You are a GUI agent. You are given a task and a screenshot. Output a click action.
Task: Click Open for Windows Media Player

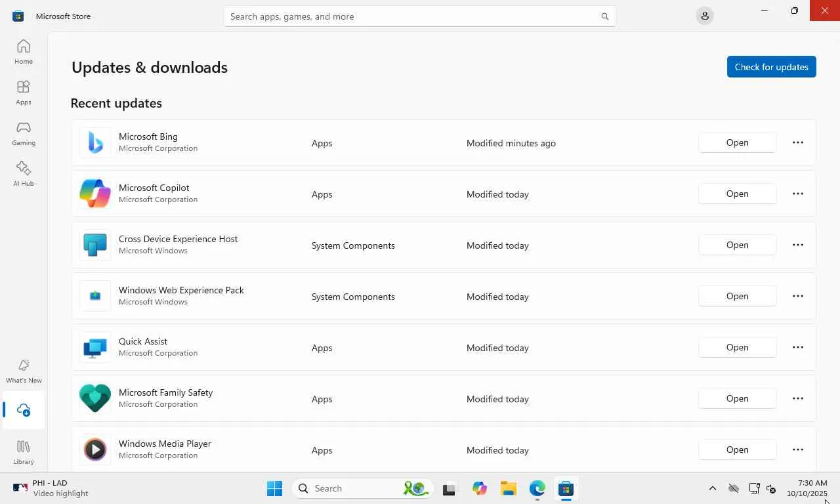tap(738, 450)
